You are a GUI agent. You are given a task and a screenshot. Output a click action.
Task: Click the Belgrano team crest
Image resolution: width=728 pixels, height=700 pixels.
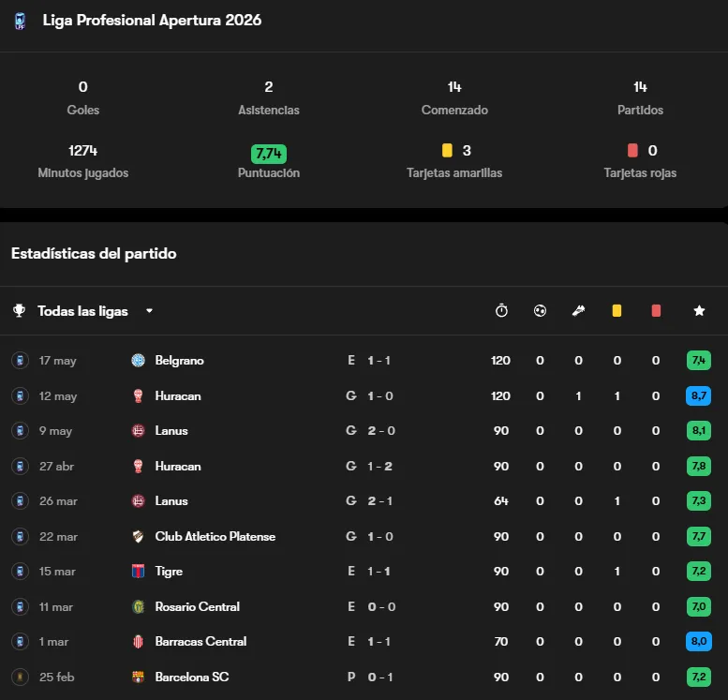[138, 361]
